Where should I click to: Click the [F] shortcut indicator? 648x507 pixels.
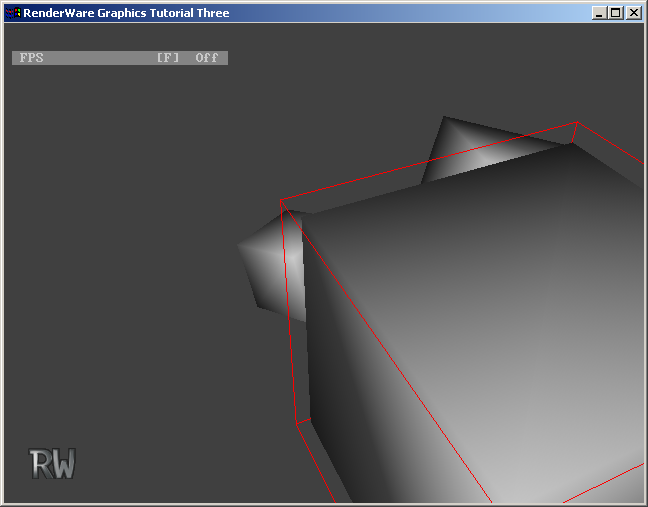click(167, 58)
